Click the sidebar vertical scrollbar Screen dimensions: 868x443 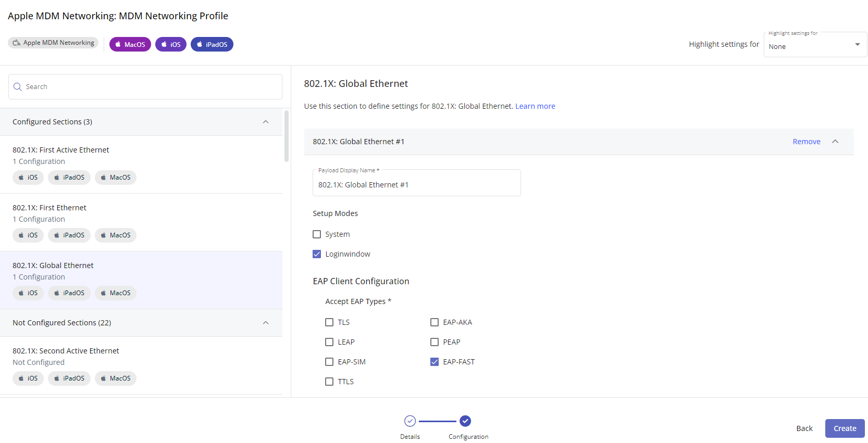click(287, 136)
